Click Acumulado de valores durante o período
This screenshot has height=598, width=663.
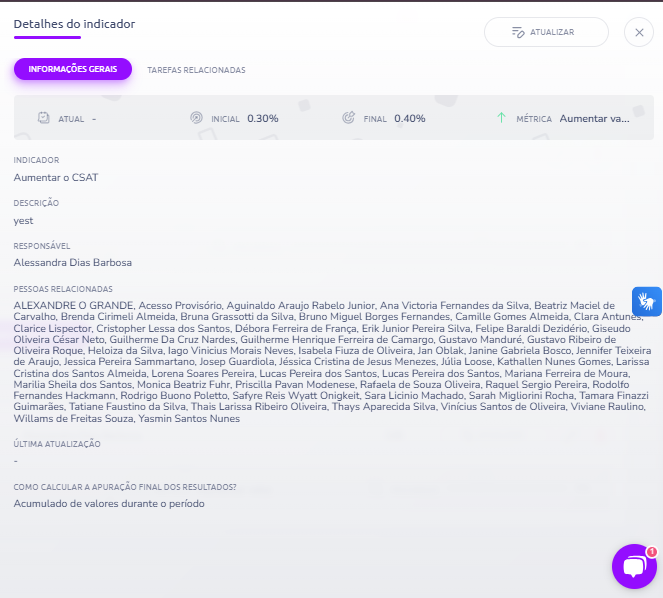(x=109, y=504)
